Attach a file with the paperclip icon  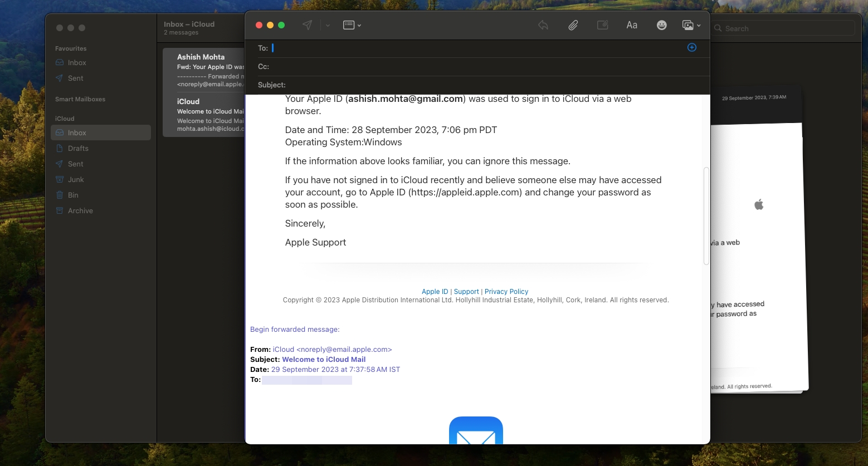pyautogui.click(x=573, y=24)
